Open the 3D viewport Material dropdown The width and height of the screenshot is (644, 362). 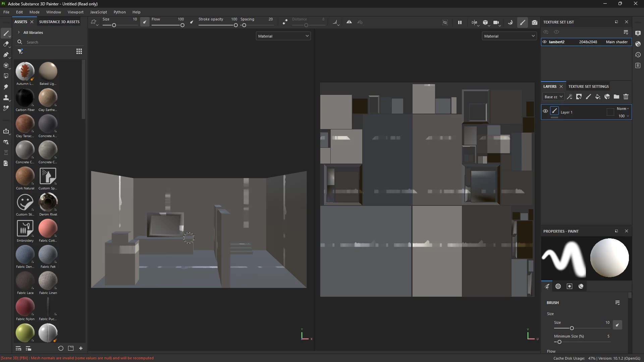283,36
